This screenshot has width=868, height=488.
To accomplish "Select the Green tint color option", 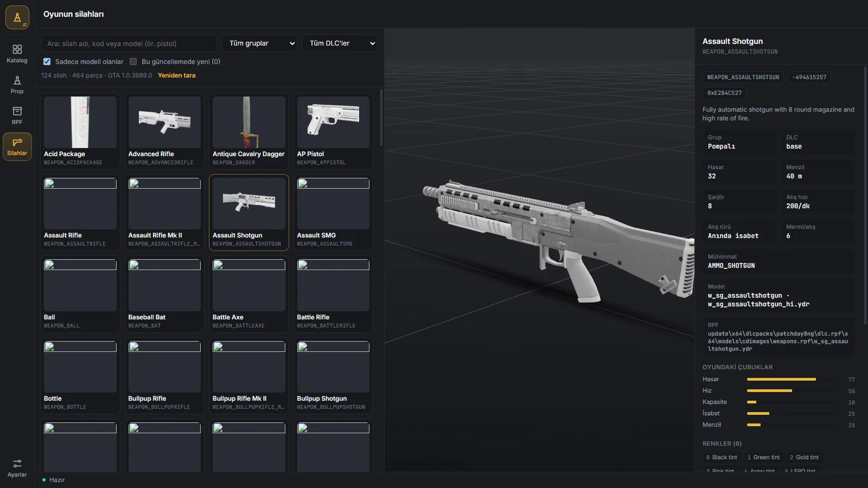I will [763, 457].
